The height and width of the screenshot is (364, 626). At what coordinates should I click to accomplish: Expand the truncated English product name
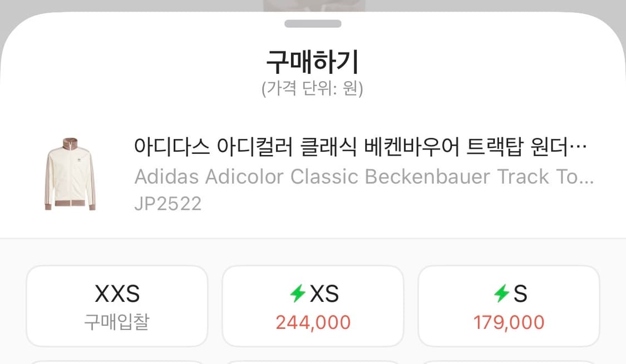(x=364, y=177)
